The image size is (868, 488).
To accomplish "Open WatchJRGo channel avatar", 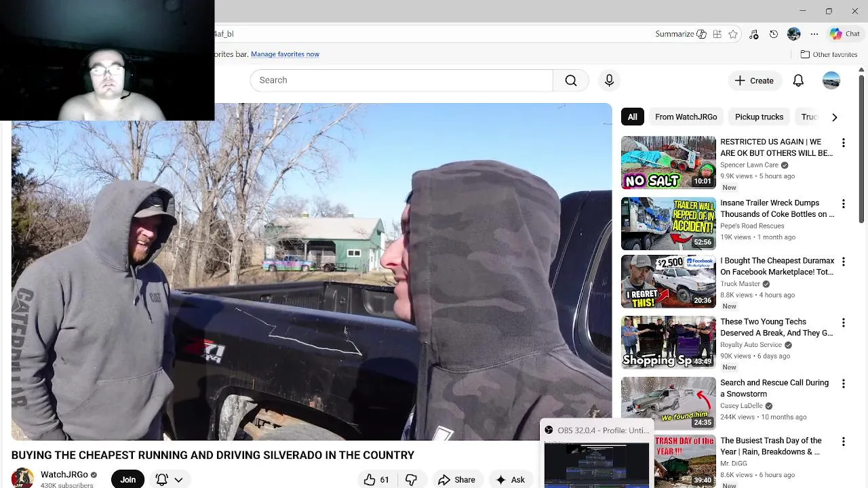I will click(x=22, y=479).
